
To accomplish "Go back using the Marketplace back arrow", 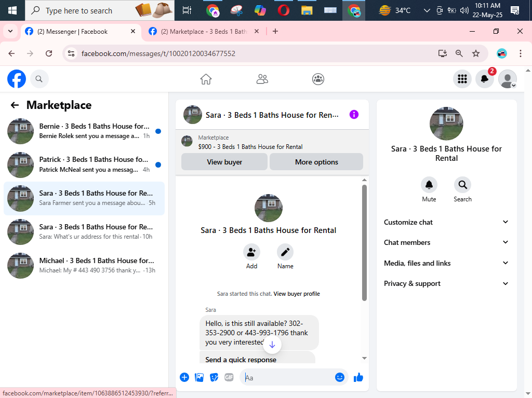I will pos(15,105).
